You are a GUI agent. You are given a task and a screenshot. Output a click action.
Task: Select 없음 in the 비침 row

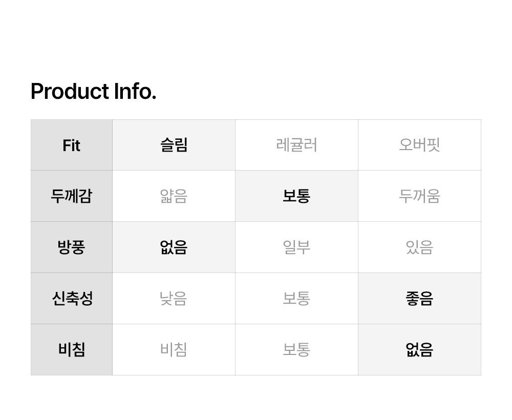(x=419, y=350)
